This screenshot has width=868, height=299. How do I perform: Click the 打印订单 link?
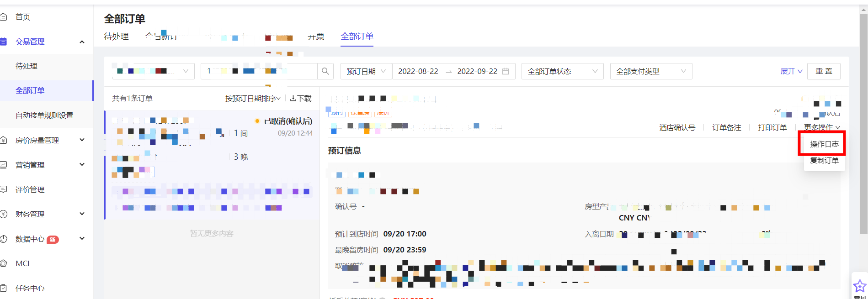[x=772, y=127]
